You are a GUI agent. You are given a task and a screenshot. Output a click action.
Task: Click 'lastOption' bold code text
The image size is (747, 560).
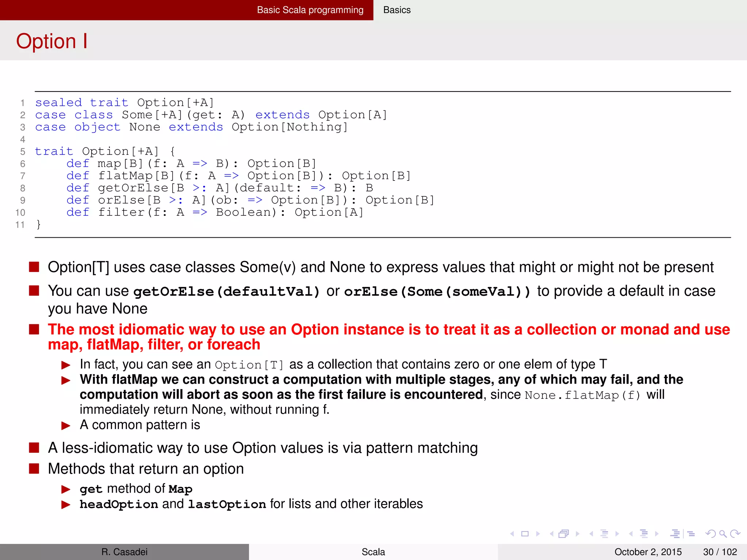(227, 504)
